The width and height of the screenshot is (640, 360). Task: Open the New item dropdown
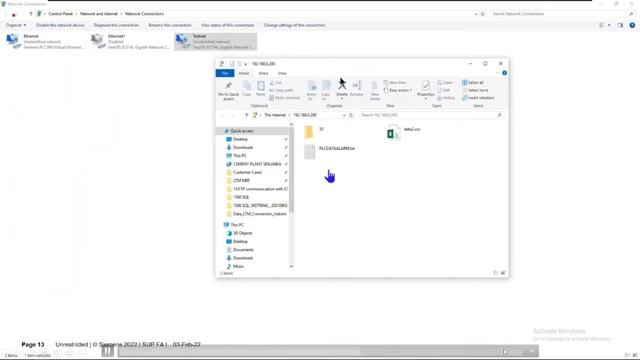point(395,83)
